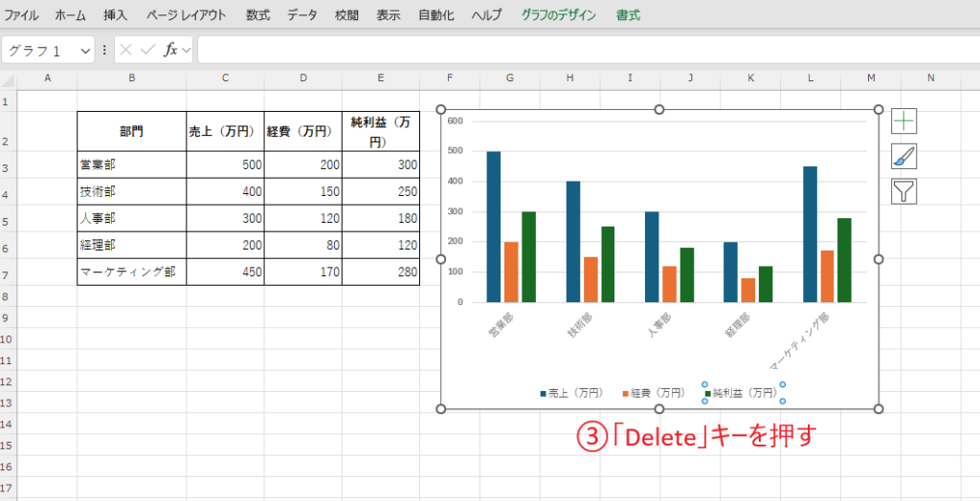Expand the Name Box dropdown arrow
The image size is (980, 501).
coord(85,52)
